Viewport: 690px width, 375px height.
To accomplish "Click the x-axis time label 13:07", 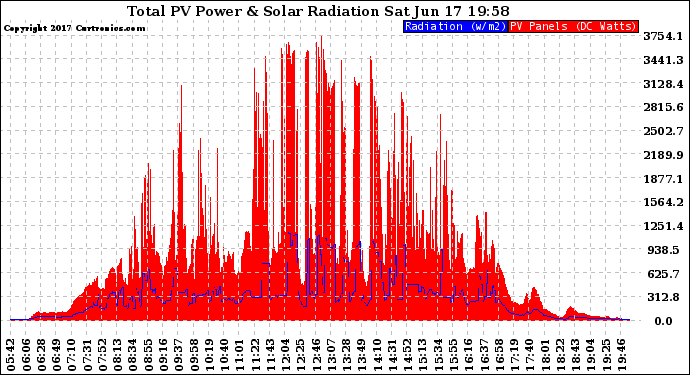I will coord(331,355).
